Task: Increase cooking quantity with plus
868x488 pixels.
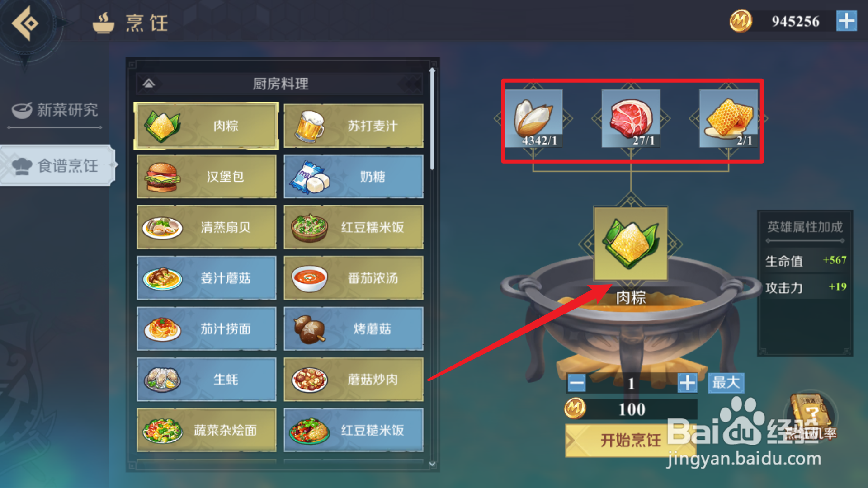Action: tap(687, 383)
